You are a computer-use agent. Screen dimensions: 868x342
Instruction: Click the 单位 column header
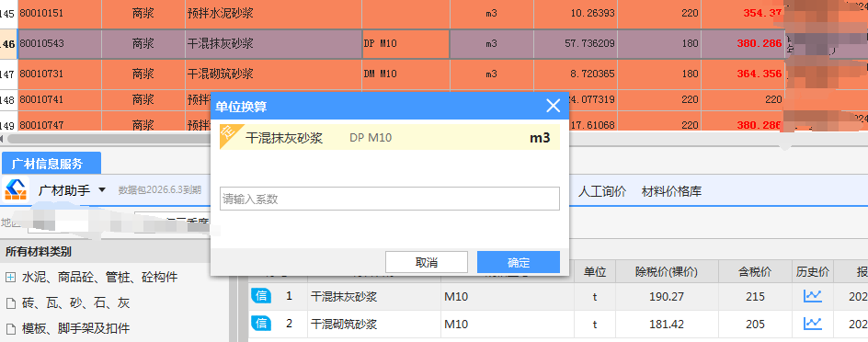(x=595, y=272)
